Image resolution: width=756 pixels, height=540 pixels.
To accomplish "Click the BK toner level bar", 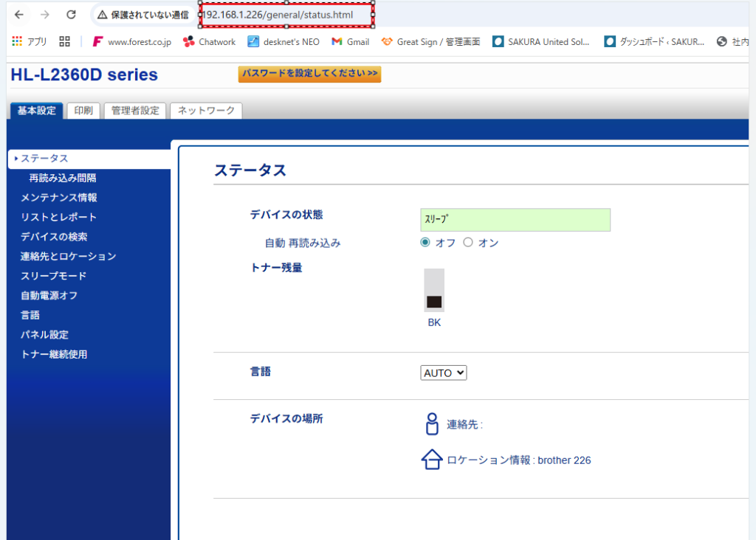I will coord(434,291).
